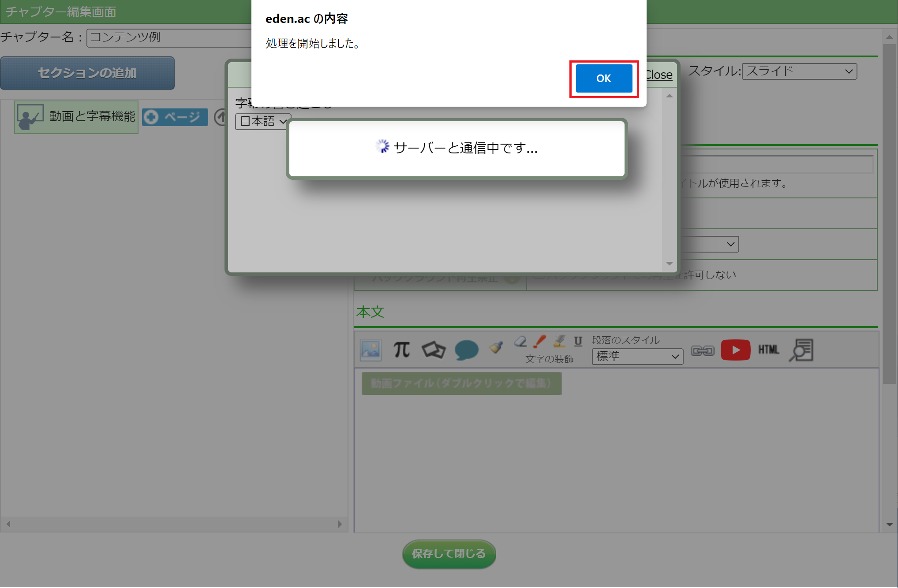This screenshot has width=898, height=588.
Task: Click the insert image icon
Action: [x=370, y=350]
